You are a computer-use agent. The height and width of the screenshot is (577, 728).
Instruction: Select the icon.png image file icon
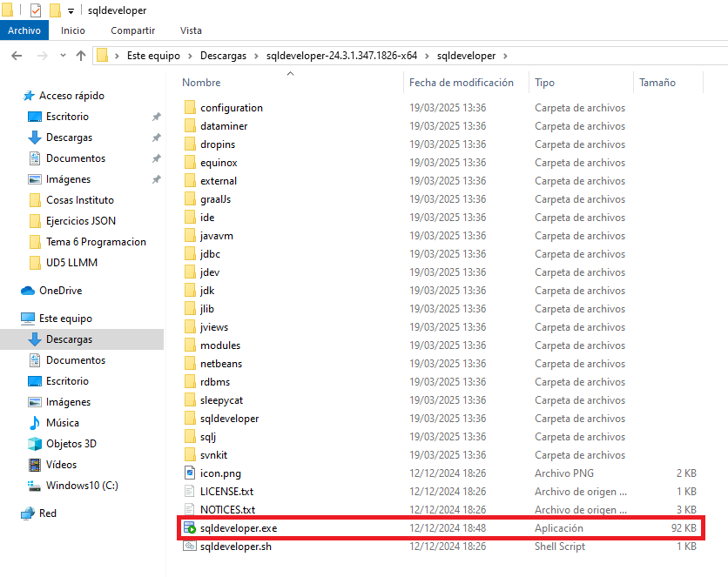(190, 473)
